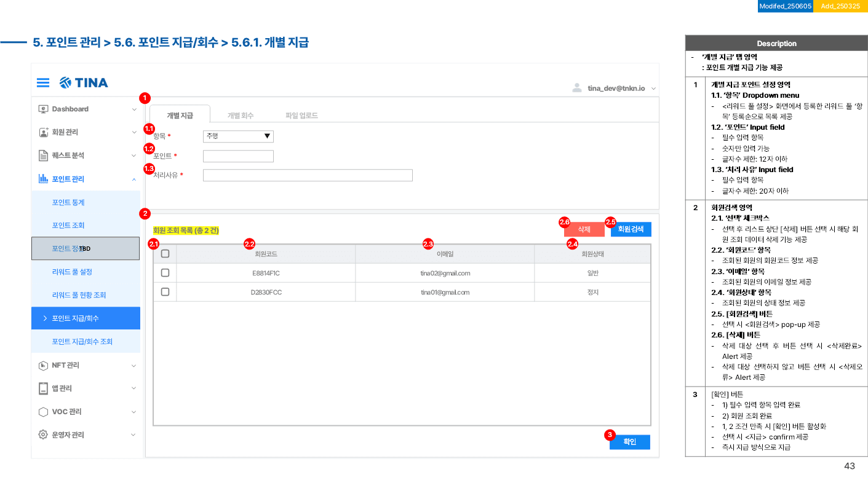
Task: Click the 퀘스트 분석 document icon
Action: coord(43,155)
